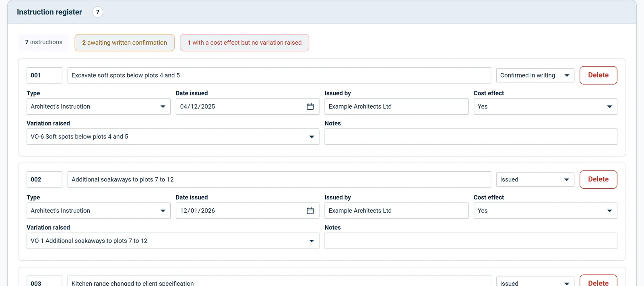Filter by cost effect but no variation raised
The height and width of the screenshot is (286, 644).
coord(244,43)
